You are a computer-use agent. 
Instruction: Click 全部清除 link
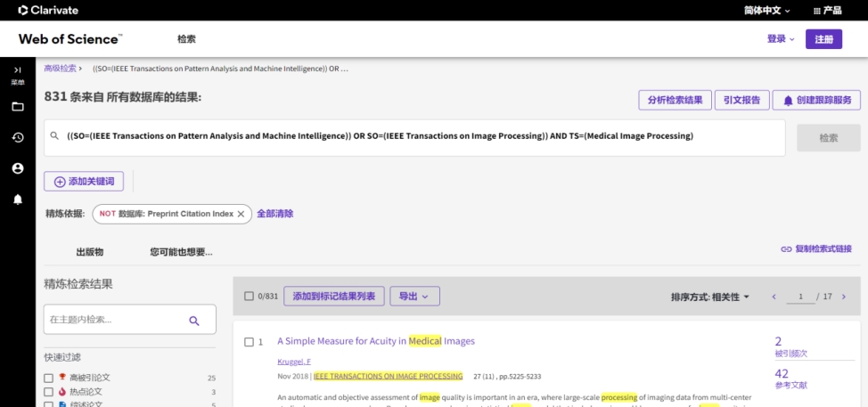[275, 214]
